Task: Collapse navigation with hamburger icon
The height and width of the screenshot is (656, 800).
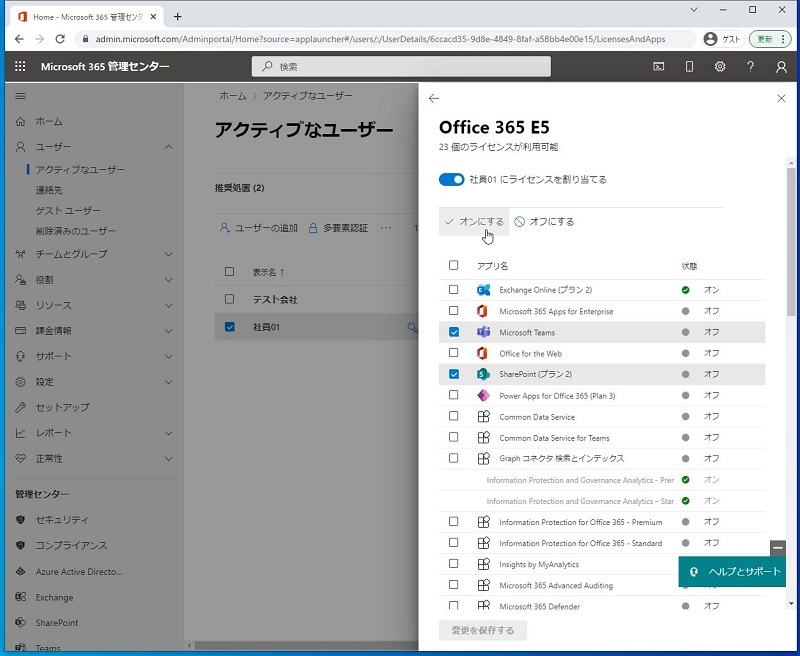Action: tap(20, 96)
